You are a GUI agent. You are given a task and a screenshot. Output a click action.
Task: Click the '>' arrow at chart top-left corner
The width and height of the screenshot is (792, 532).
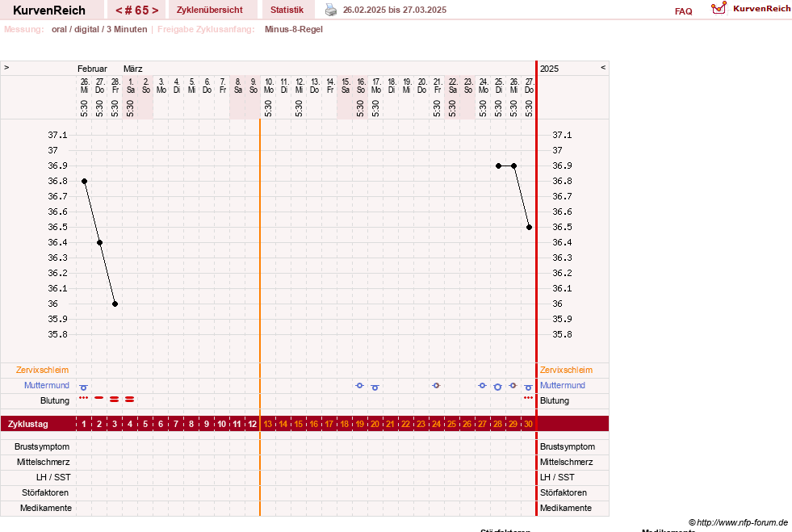coord(6,67)
